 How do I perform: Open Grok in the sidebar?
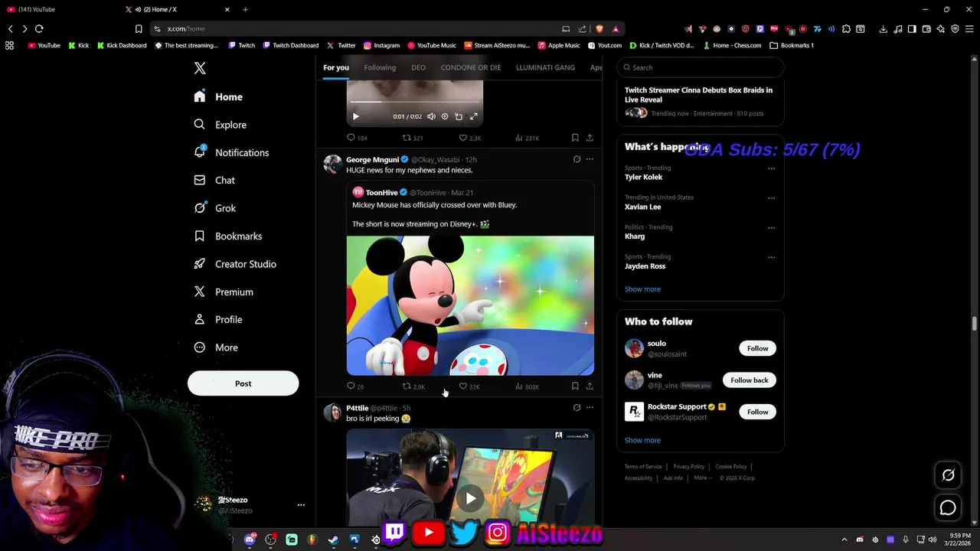[215, 208]
